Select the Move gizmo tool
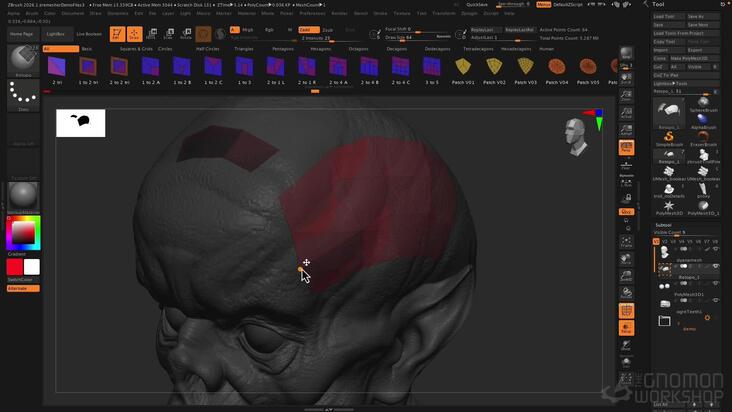732x412 pixels. [151, 34]
